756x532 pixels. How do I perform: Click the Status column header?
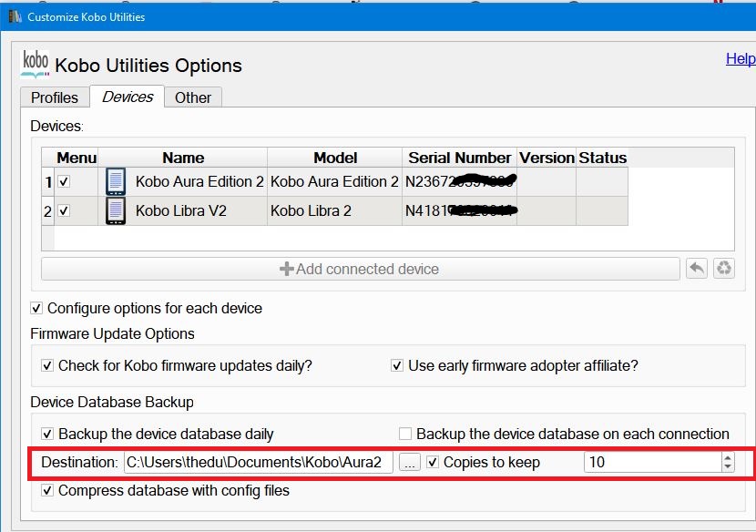(x=602, y=158)
